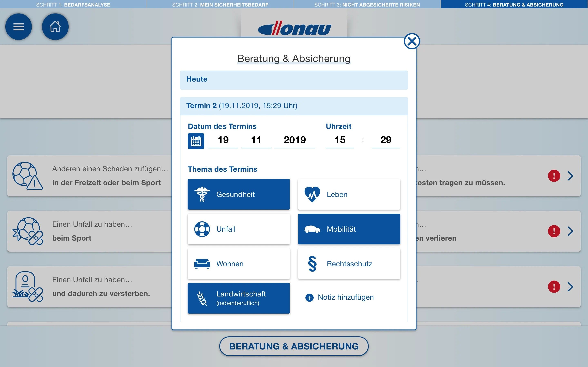
Task: Toggle the Mobilität topic off
Action: [349, 229]
